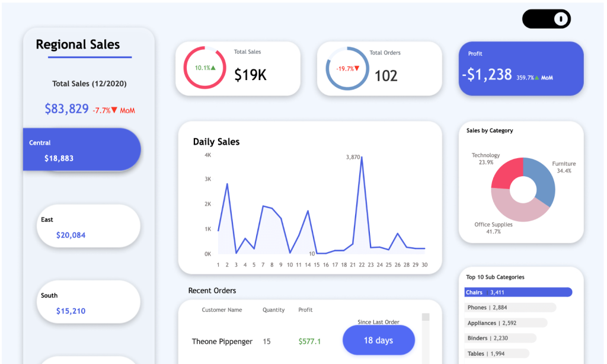607x364 pixels.
Task: Click the Recent Orders table scrollbar
Action: point(426,338)
